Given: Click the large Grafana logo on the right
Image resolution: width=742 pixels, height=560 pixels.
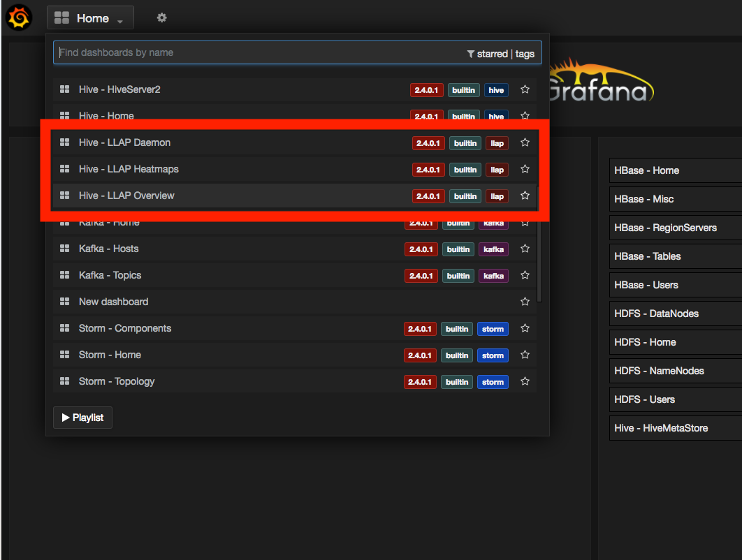Looking at the screenshot, I should pyautogui.click(x=601, y=84).
